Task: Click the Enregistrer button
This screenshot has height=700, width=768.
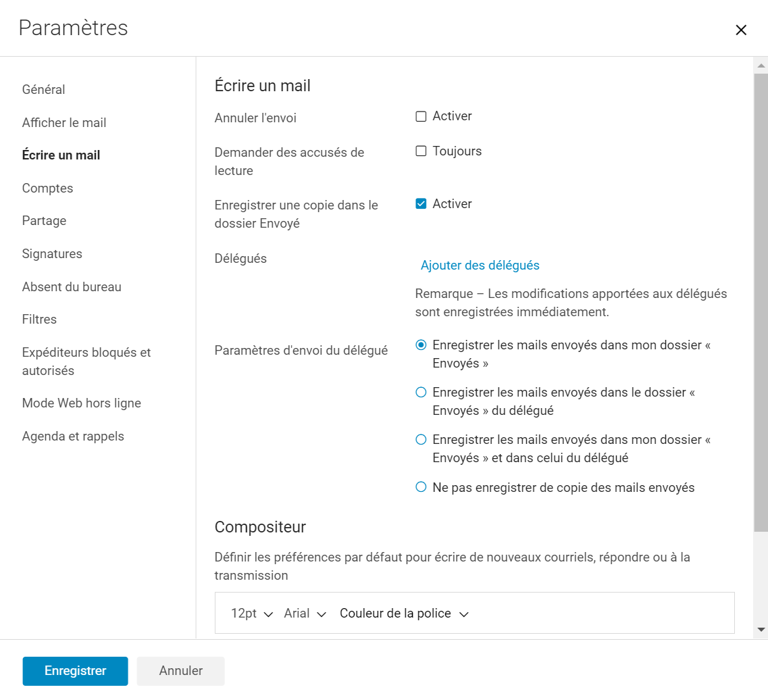Action: (76, 671)
